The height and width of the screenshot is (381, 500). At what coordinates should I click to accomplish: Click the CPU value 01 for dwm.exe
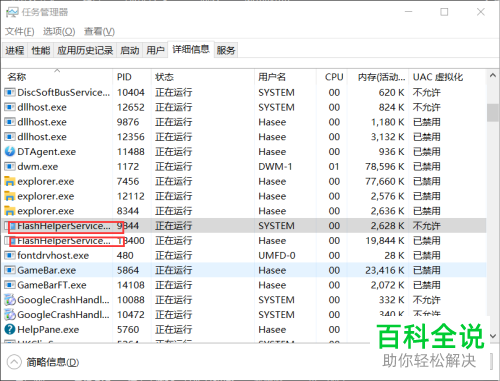pos(334,166)
